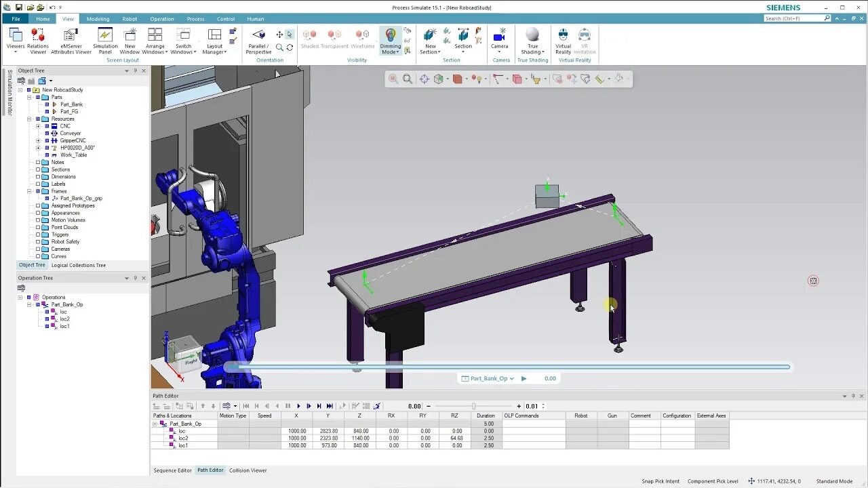Open the File menu
Screen dimensions: 868x488
tap(16, 19)
